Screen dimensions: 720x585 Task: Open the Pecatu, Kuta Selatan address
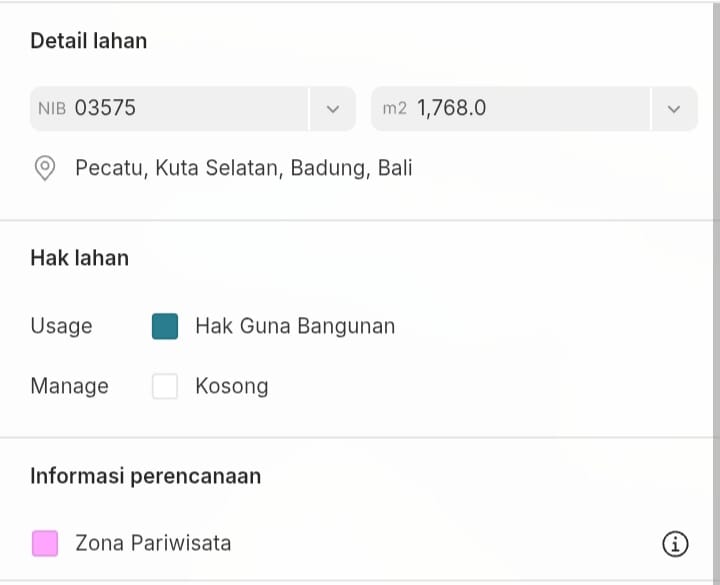[243, 168]
